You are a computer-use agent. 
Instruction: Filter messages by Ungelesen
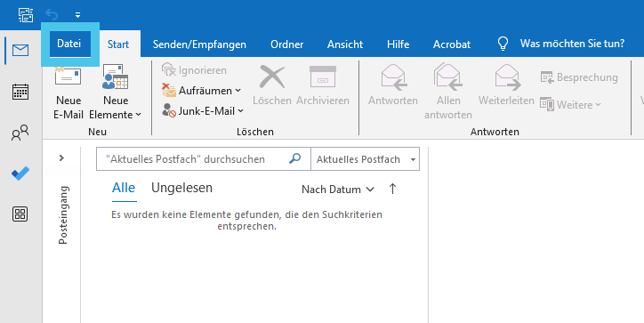tap(182, 188)
